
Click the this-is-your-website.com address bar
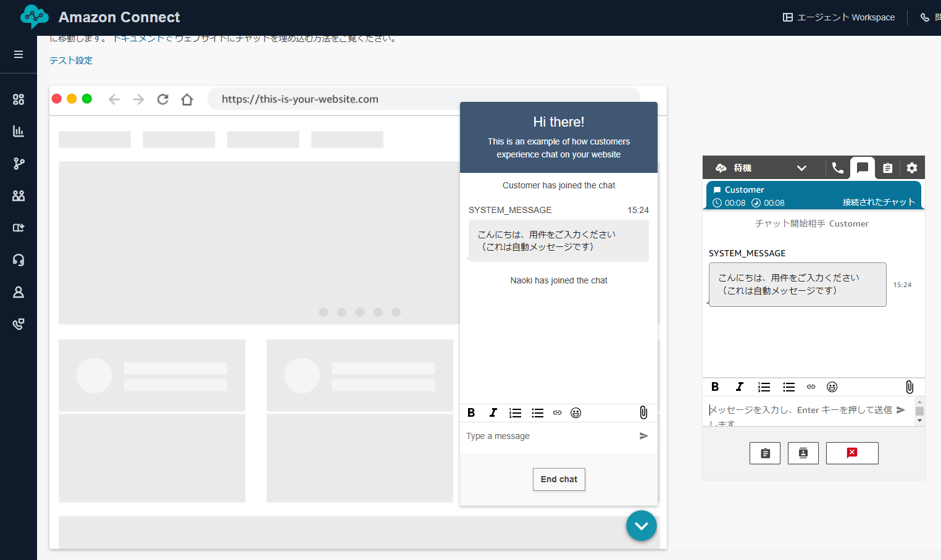click(424, 99)
